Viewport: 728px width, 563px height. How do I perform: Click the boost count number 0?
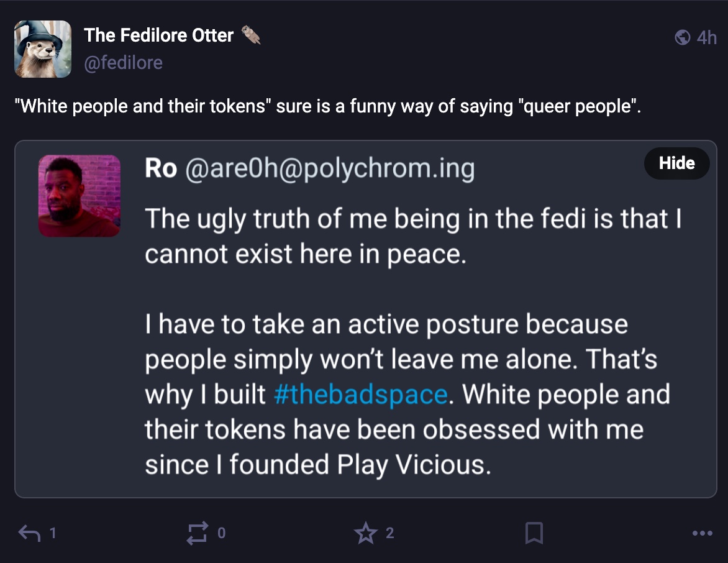coord(221,533)
